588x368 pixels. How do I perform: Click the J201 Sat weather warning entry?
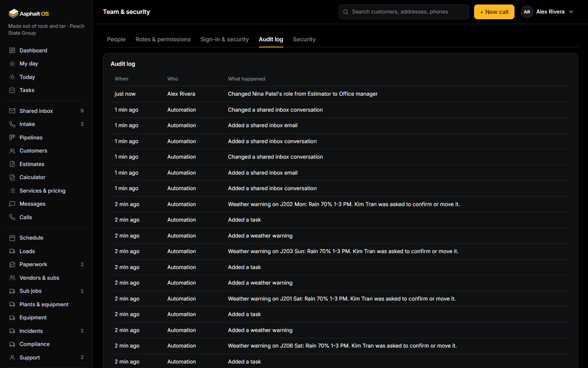[x=341, y=298]
